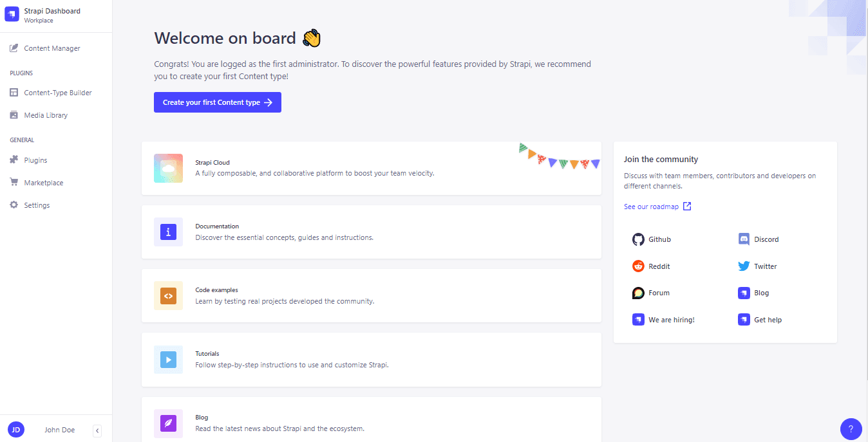Open Content Manager pencil icon
This screenshot has height=442, width=868.
pyautogui.click(x=14, y=48)
